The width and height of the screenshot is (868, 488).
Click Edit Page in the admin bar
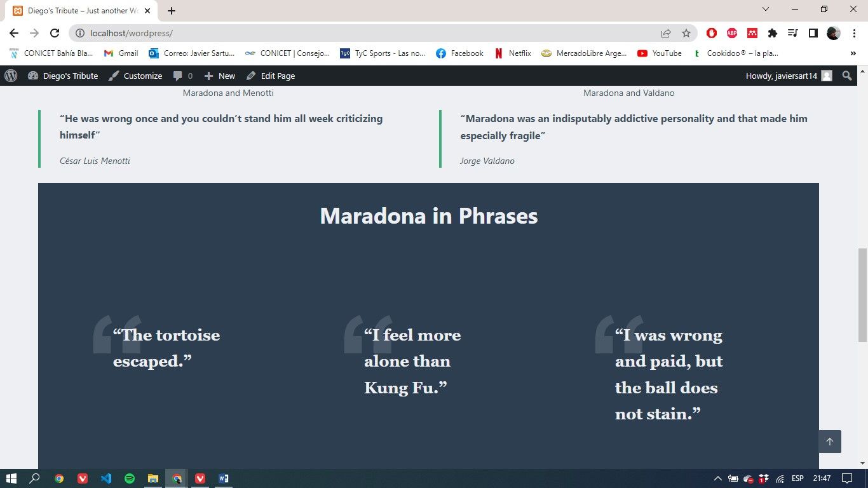(x=271, y=76)
